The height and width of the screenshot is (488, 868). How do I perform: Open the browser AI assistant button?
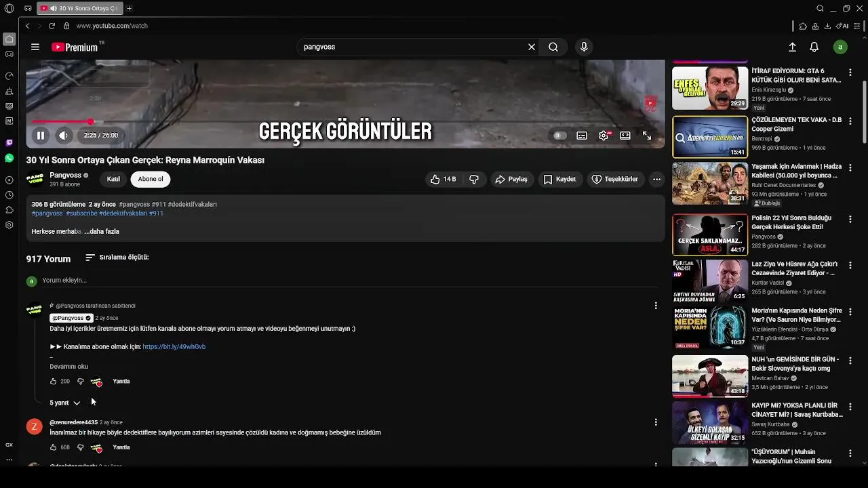tap(843, 26)
